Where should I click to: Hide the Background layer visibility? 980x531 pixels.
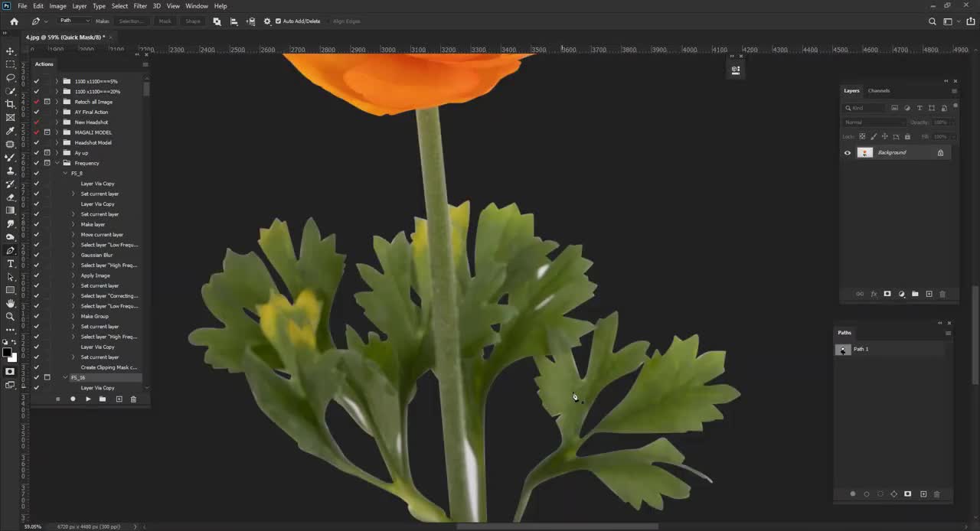847,152
